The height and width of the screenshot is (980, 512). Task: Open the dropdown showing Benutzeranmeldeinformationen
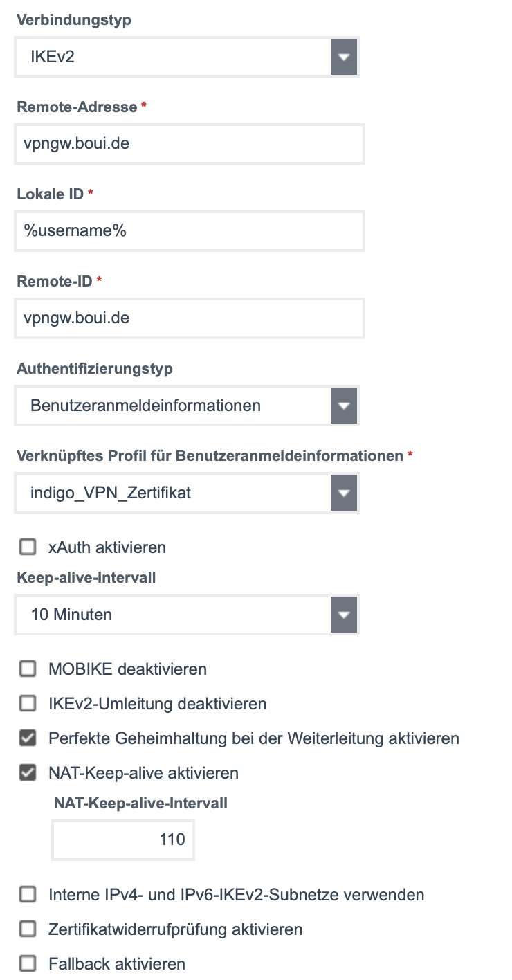(173, 406)
